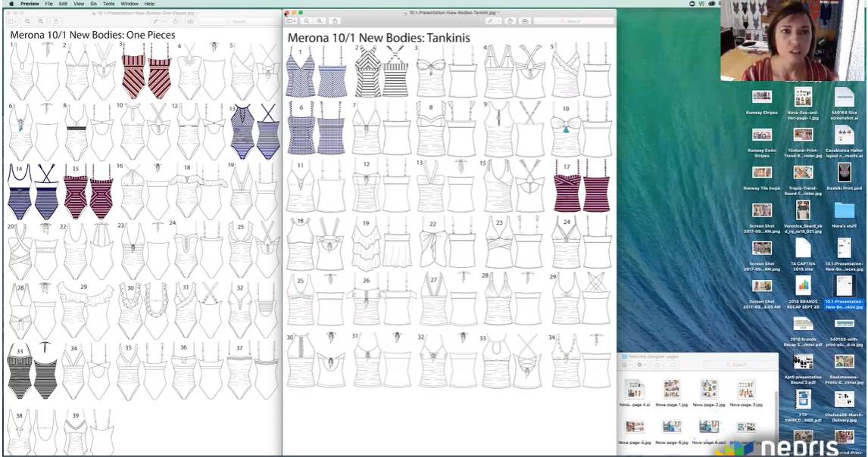Open Finder action gear menu
This screenshot has width=868, height=457.
click(x=642, y=365)
